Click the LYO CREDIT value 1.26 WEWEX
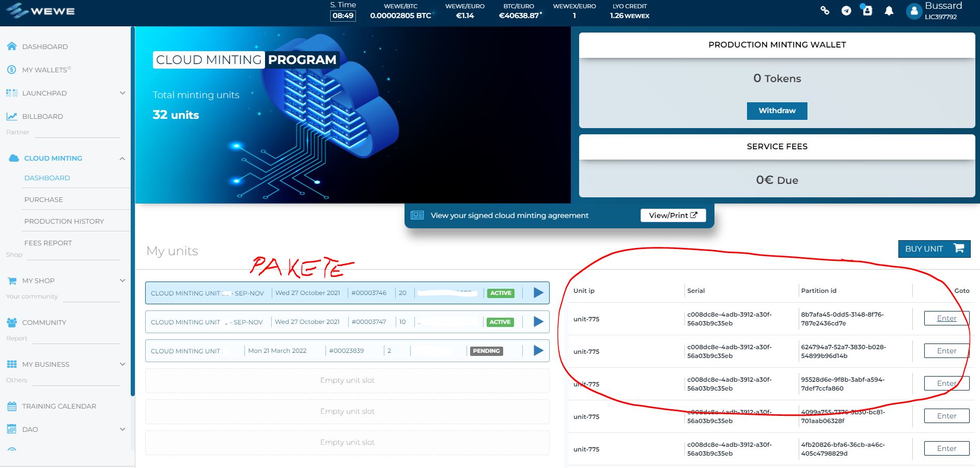 (630, 15)
